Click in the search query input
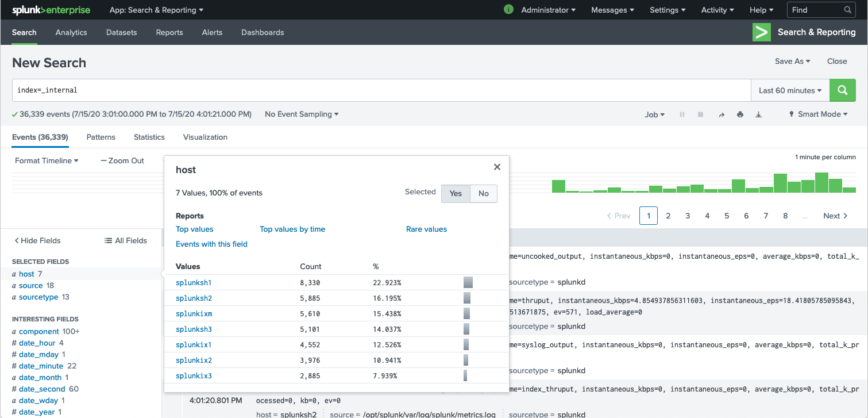This screenshot has width=868, height=418. click(x=381, y=90)
